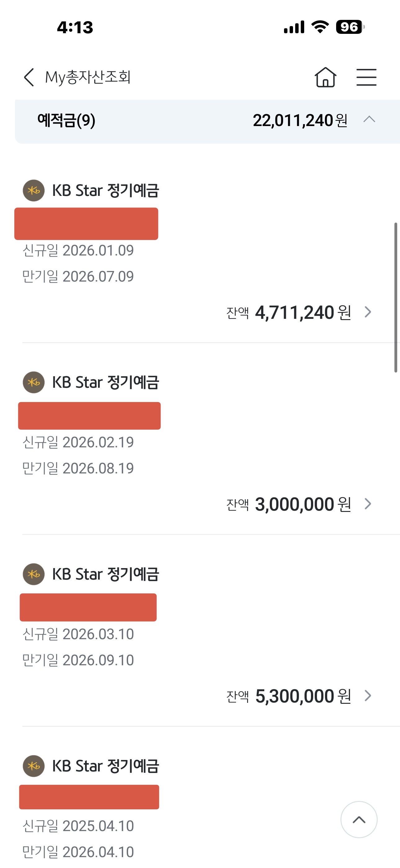Tap the My총자산조회 page title

point(88,77)
